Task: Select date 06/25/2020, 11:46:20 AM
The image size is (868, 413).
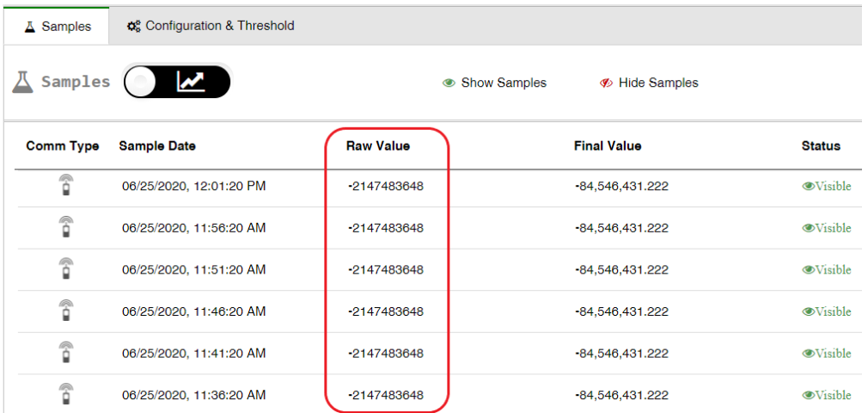Action: 193,311
